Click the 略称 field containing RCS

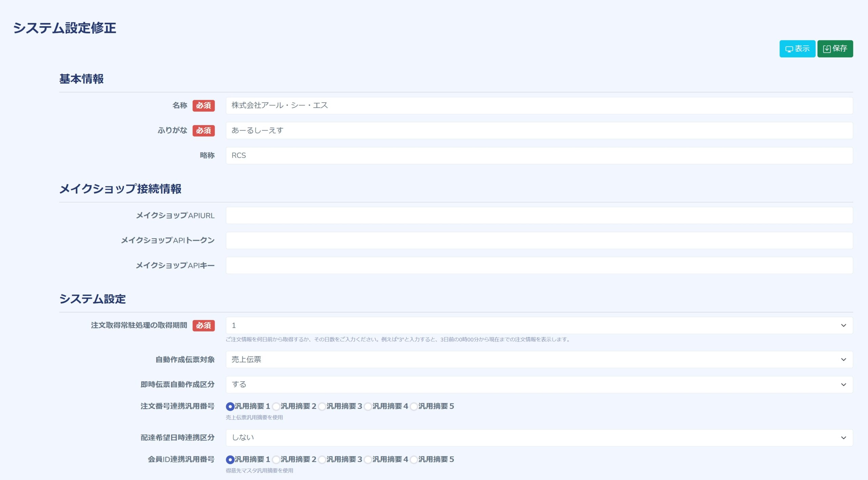[x=539, y=156]
